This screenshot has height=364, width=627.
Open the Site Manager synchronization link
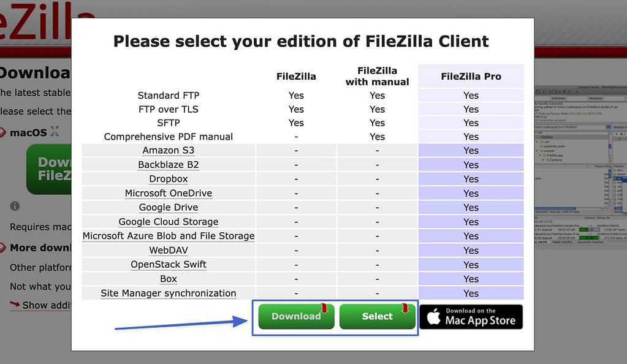(169, 293)
